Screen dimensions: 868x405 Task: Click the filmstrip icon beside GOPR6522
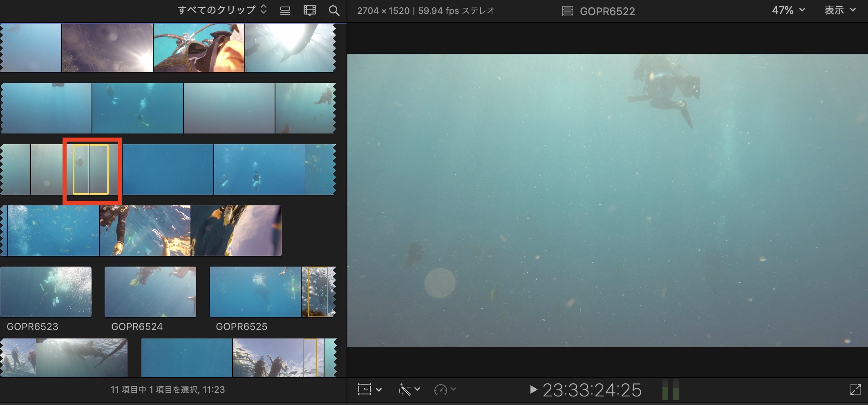[x=568, y=11]
